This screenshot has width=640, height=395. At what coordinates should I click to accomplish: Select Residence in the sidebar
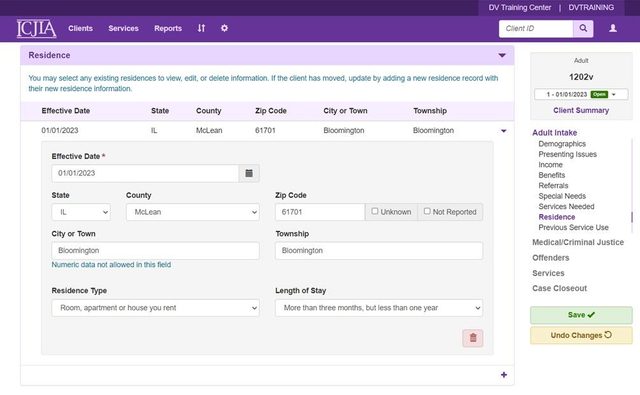tap(557, 217)
